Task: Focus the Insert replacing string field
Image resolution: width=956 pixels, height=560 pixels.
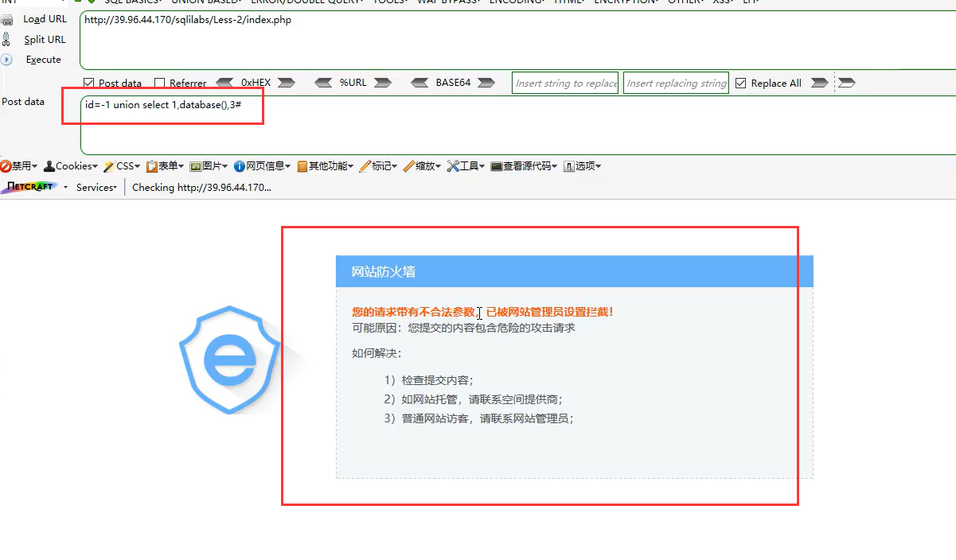Action: coord(677,83)
